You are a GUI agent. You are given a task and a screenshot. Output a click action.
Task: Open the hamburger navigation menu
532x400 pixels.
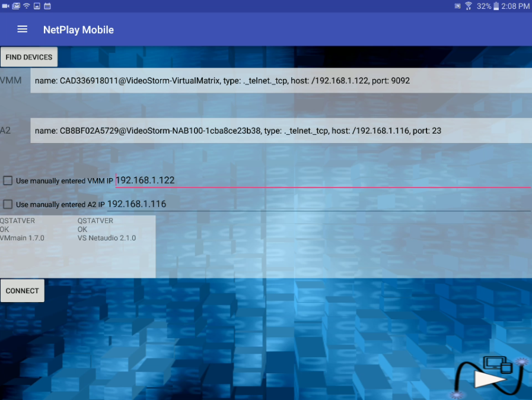[23, 29]
